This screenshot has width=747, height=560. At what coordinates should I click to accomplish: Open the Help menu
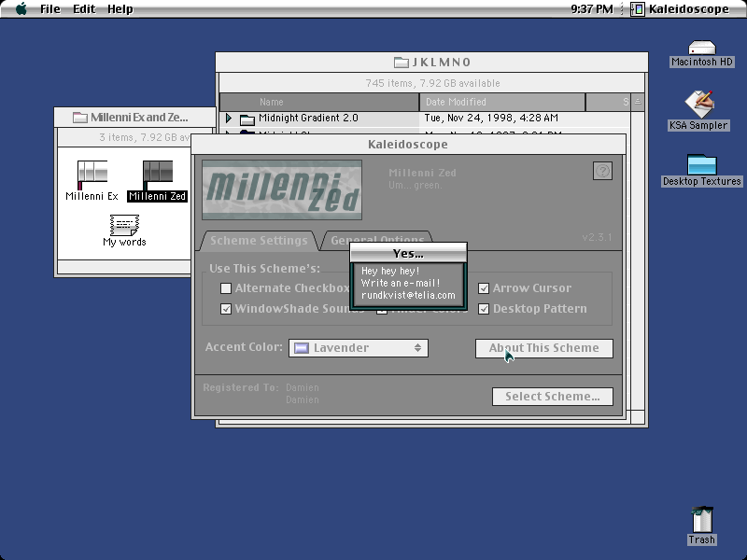pyautogui.click(x=120, y=9)
